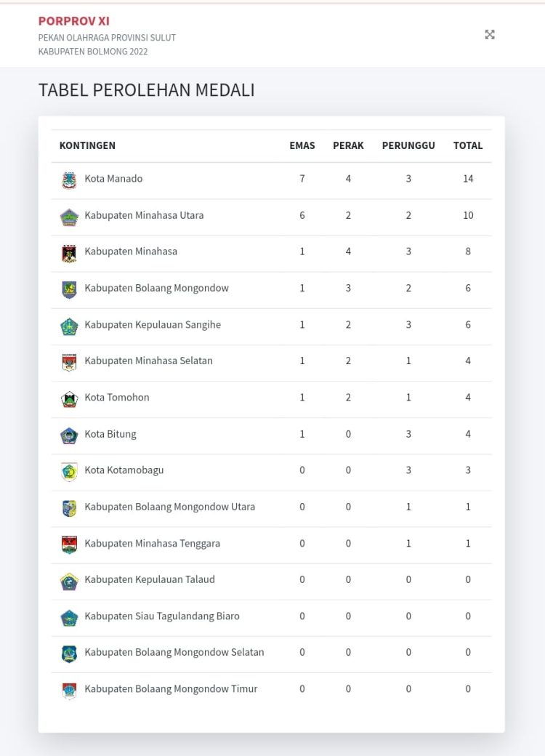Select the Kota Manado table row

click(x=272, y=180)
